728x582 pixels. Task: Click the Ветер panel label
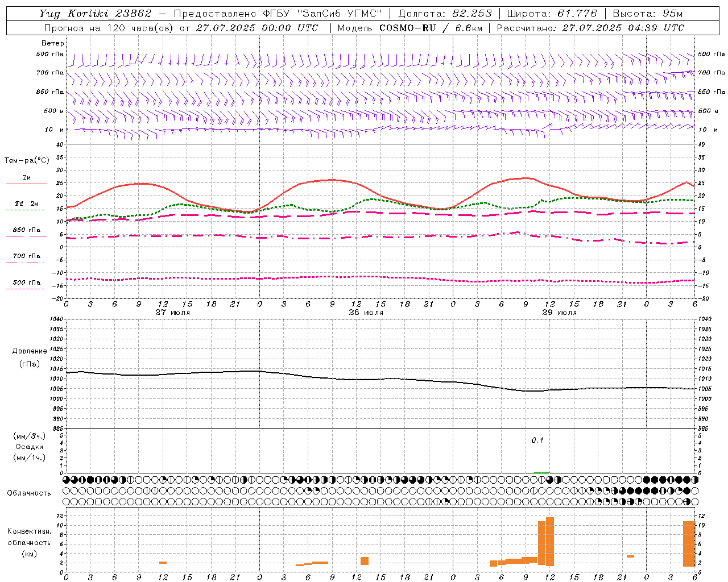[x=53, y=43]
